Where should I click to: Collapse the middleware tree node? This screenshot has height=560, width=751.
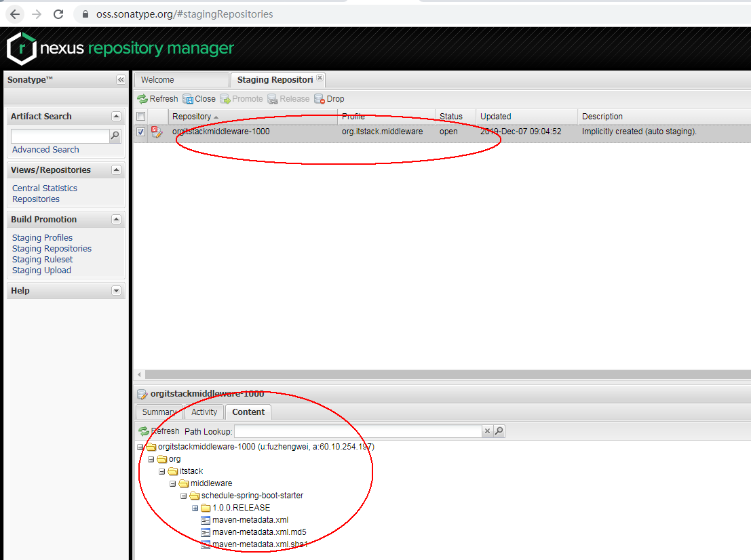click(172, 484)
